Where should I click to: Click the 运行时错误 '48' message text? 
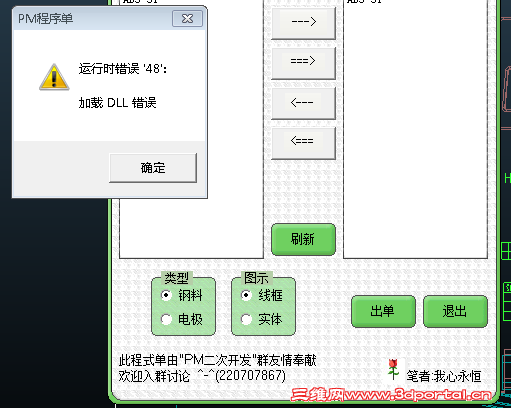pos(123,69)
